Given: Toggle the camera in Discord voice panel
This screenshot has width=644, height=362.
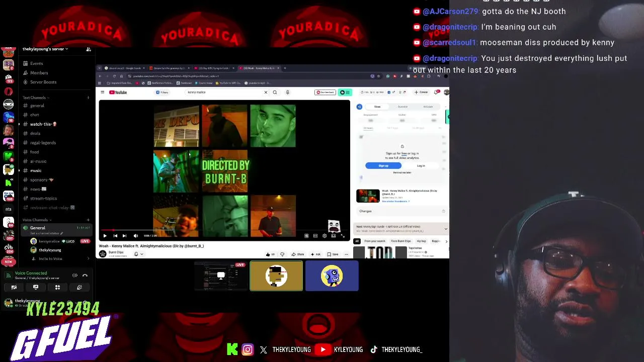Looking at the screenshot, I should 14,287.
